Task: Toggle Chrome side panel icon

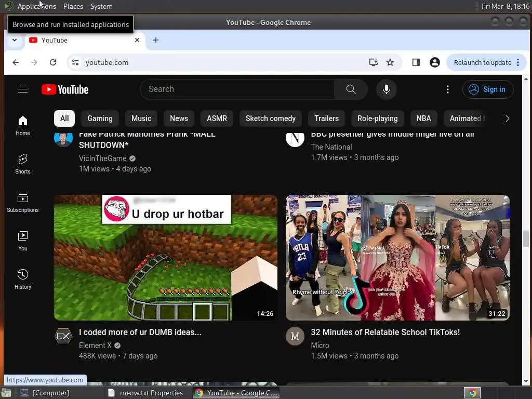Action: [x=416, y=62]
